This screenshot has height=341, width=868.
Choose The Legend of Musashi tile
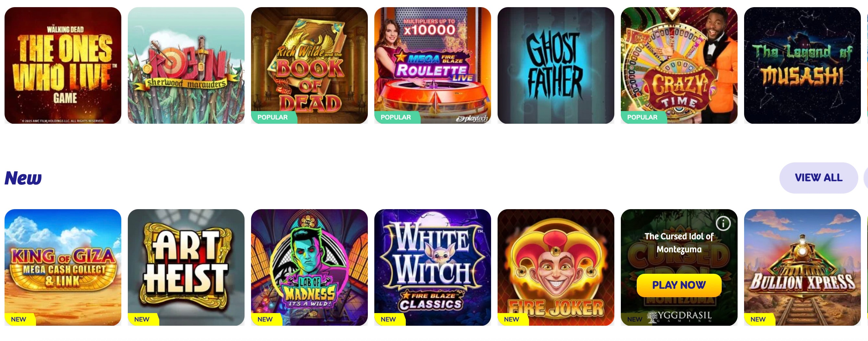pyautogui.click(x=802, y=65)
